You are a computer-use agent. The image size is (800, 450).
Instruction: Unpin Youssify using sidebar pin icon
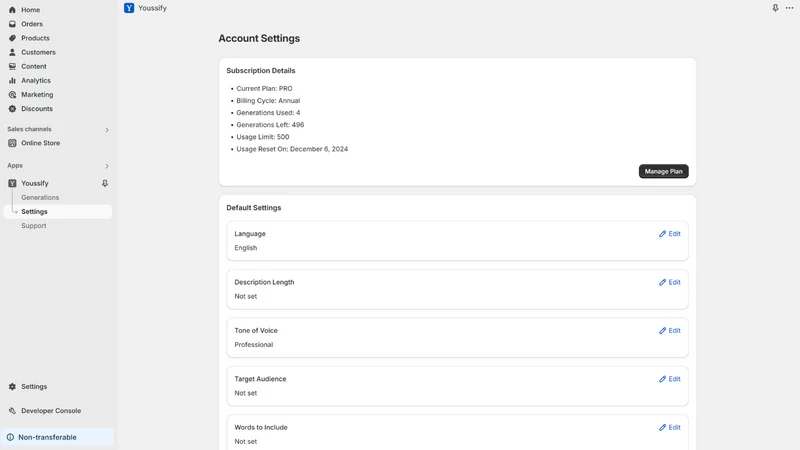[x=105, y=183]
